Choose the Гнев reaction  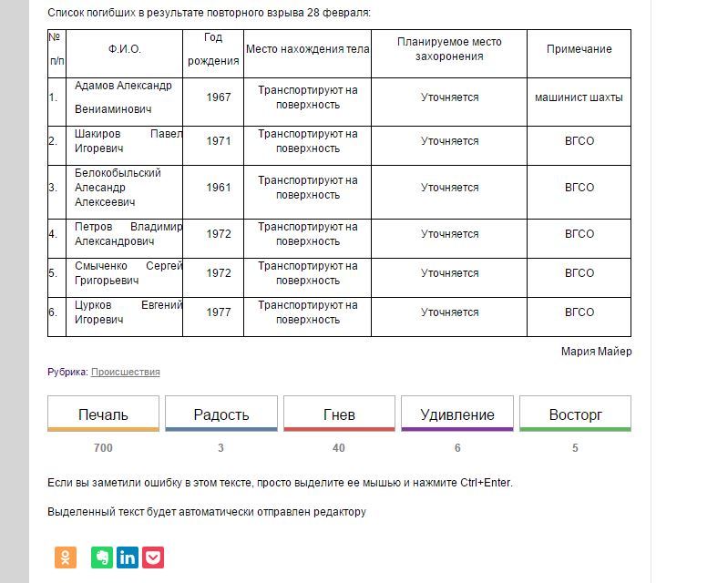click(x=339, y=414)
